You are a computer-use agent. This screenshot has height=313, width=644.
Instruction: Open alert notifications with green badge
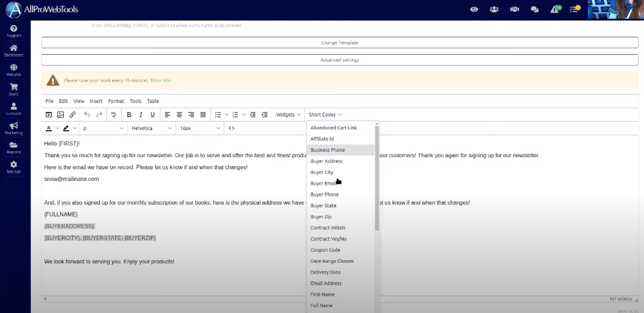click(x=555, y=9)
